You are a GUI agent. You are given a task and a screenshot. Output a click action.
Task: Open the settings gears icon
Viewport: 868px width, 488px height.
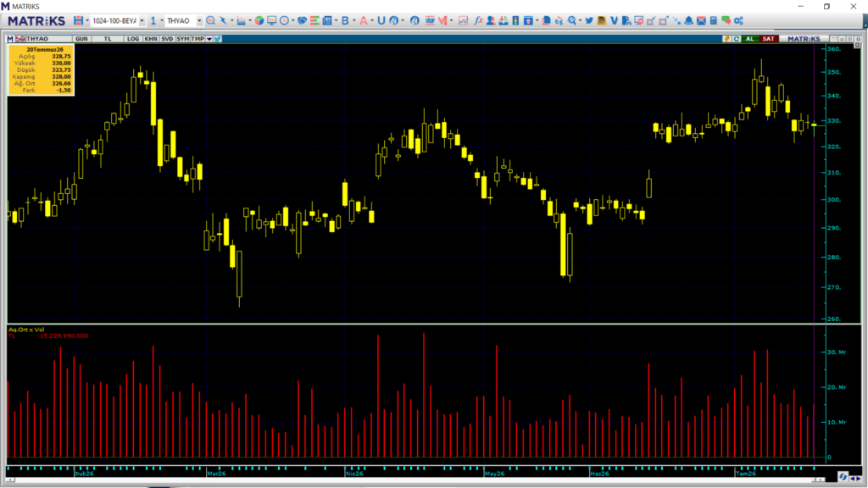[738, 20]
